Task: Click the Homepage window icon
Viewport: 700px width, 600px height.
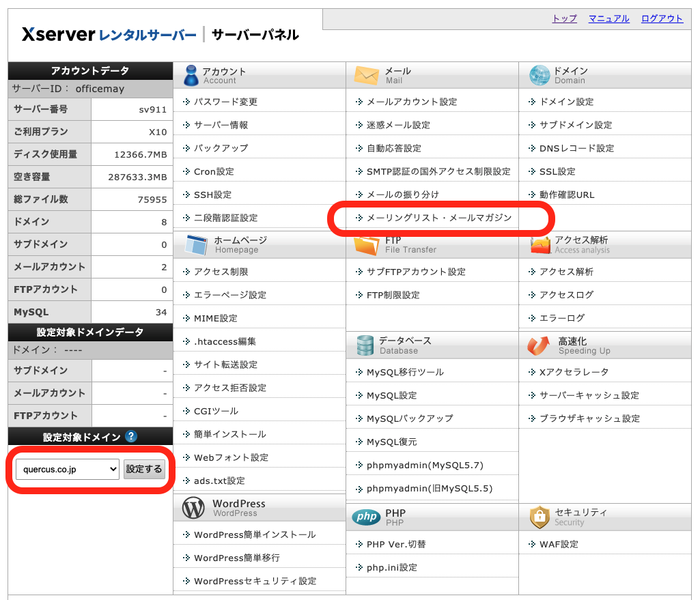Action: 197,244
